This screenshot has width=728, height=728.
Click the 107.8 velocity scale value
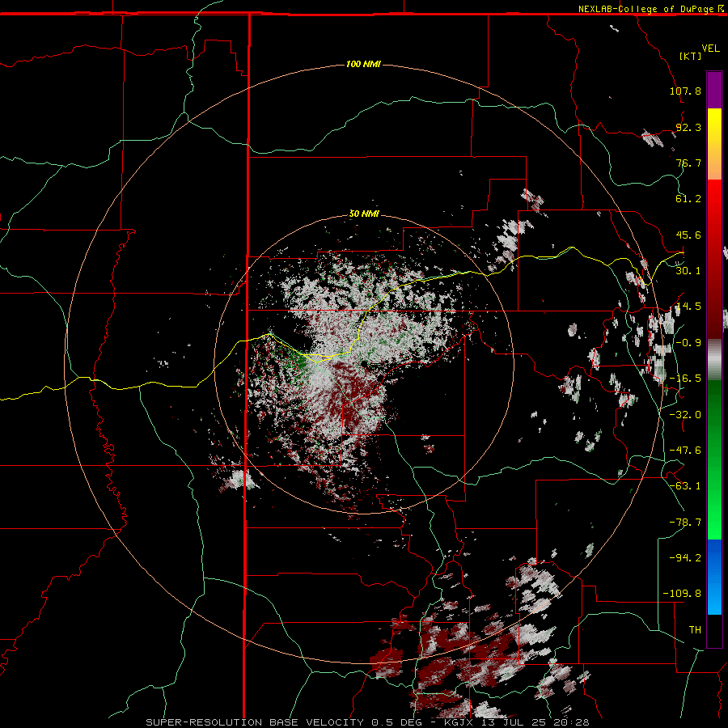pos(685,91)
